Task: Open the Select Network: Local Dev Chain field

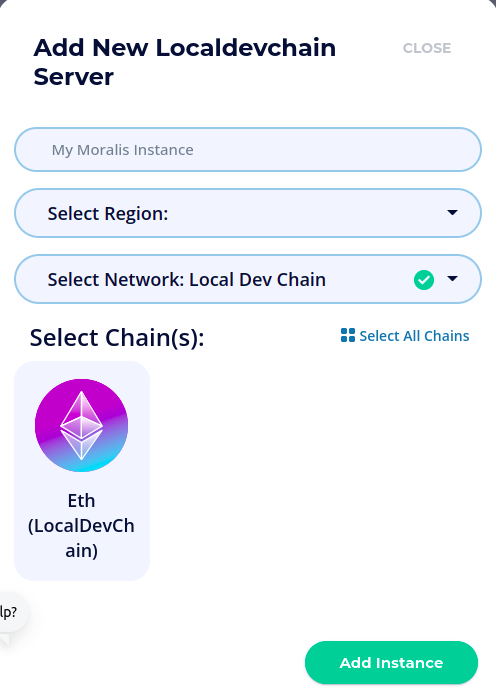Action: (x=248, y=279)
